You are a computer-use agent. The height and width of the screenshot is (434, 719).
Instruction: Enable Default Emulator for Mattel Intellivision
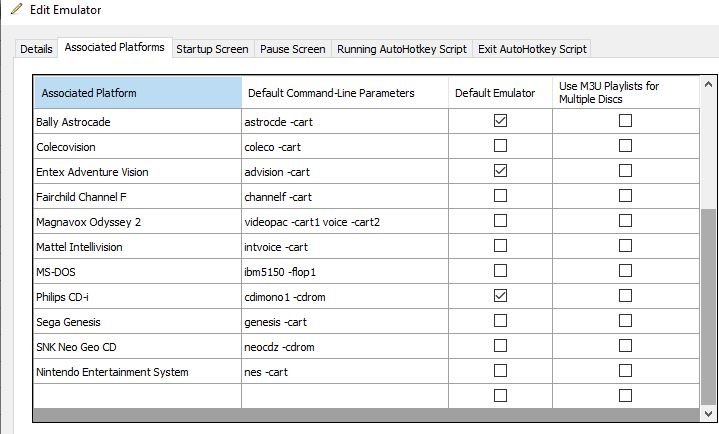pos(500,245)
